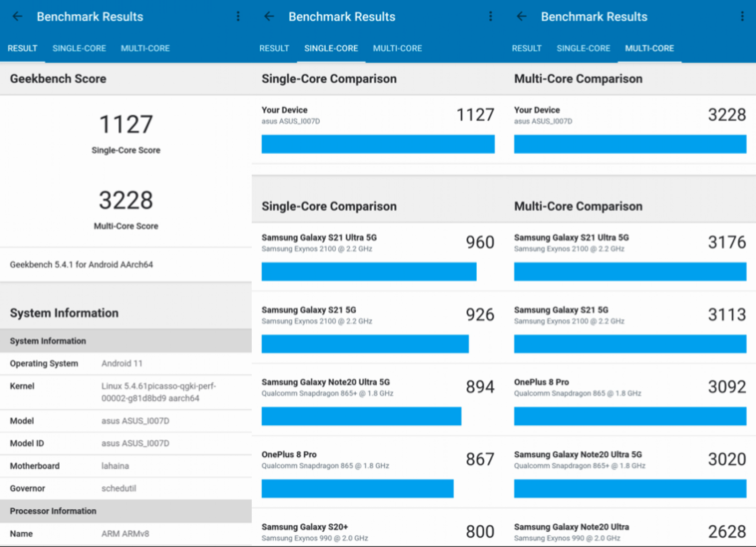The image size is (756, 547).
Task: Tap the Your Device multi-core score bar
Action: [630, 144]
